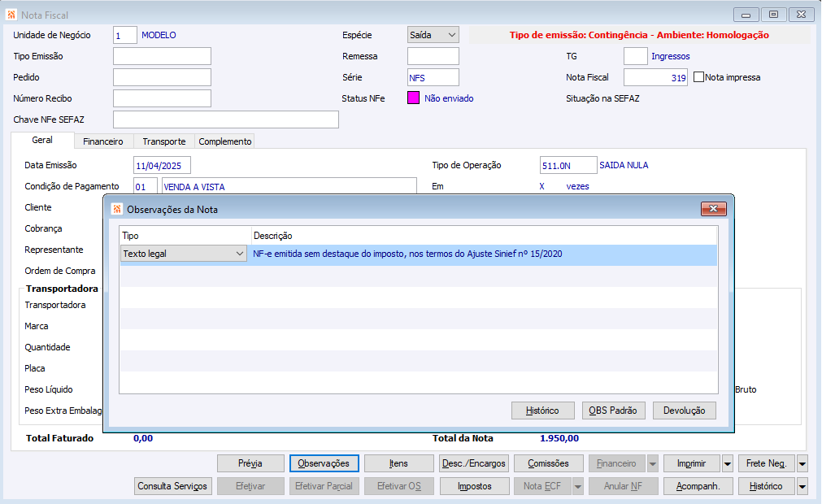Click the Nota Fiscal window app icon
822x504 pixels.
[11, 15]
